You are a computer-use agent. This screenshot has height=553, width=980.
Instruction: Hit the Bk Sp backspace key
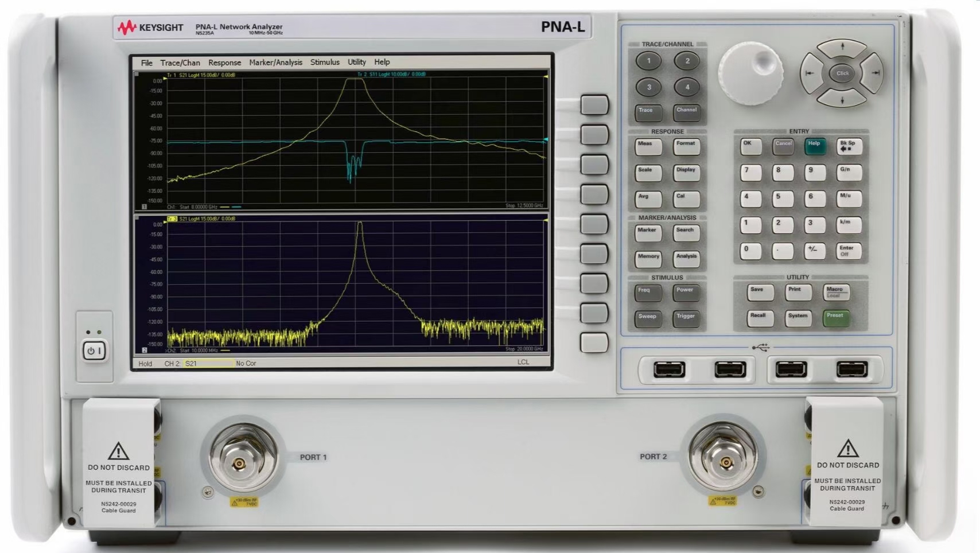point(849,147)
